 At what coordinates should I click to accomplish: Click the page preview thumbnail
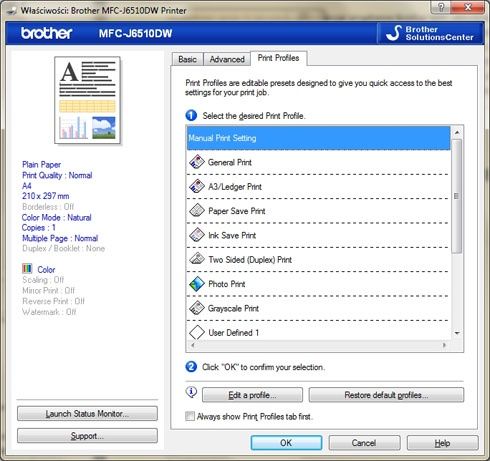pos(87,100)
